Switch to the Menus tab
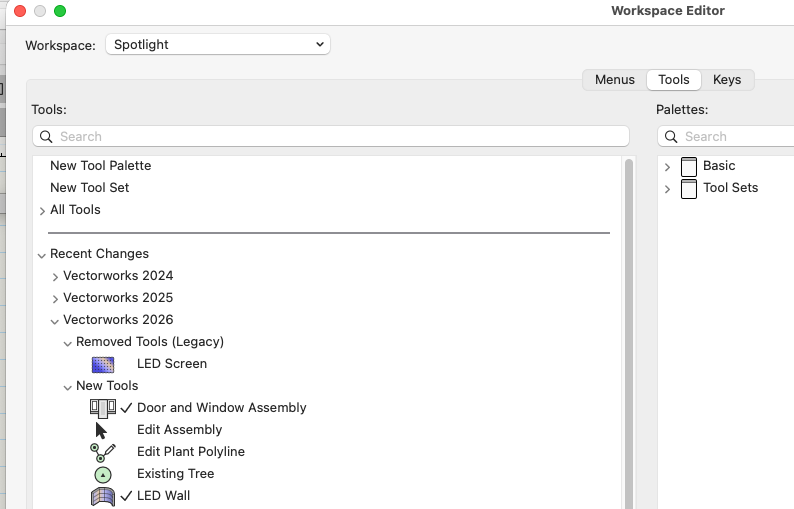Screen dimensions: 794x509 click(x=614, y=80)
